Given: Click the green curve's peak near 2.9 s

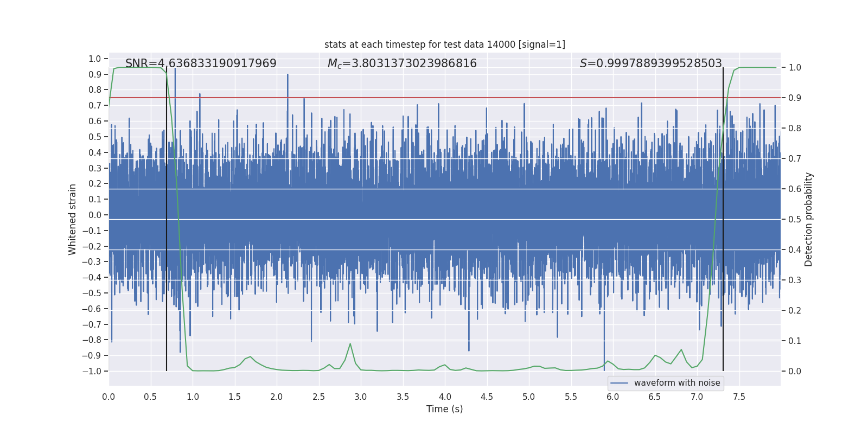Looking at the screenshot, I should [x=350, y=344].
